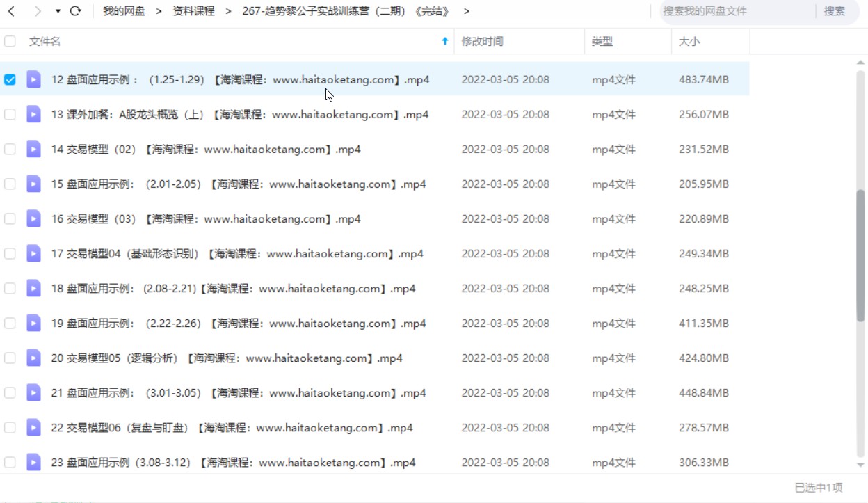This screenshot has width=868, height=503.
Task: Click video icon of 15 盘面应用示例
Action: (x=33, y=184)
